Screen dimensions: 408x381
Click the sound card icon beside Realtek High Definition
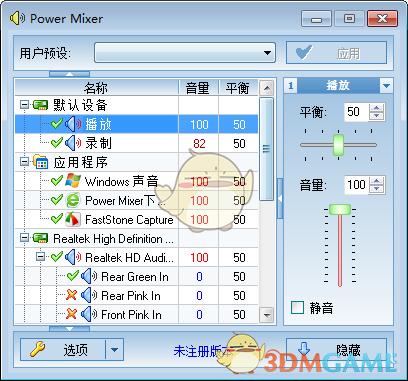pyautogui.click(x=41, y=238)
